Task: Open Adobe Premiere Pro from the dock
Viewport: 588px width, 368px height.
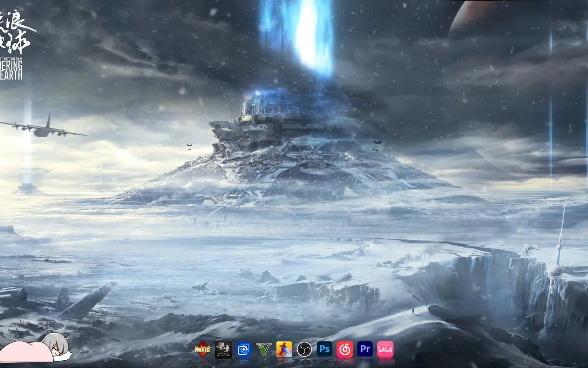Action: (x=365, y=349)
